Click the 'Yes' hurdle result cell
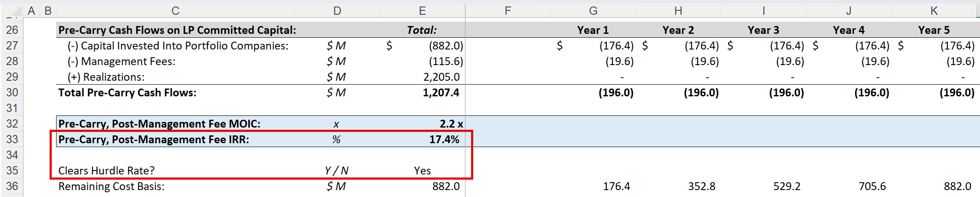Viewport: 980px width, 197px height. point(422,171)
